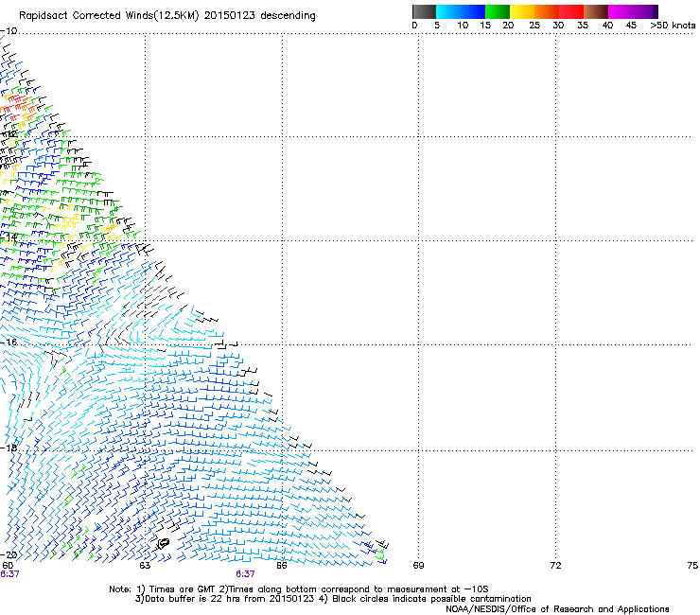Click the '>50 knots' legend label
700x615 pixels.
coord(673,26)
